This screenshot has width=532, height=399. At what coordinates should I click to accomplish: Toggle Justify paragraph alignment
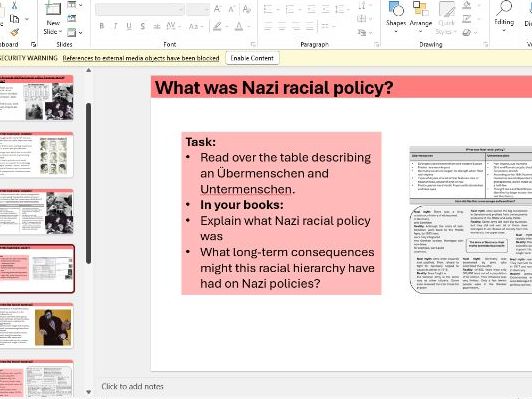pyautogui.click(x=310, y=26)
